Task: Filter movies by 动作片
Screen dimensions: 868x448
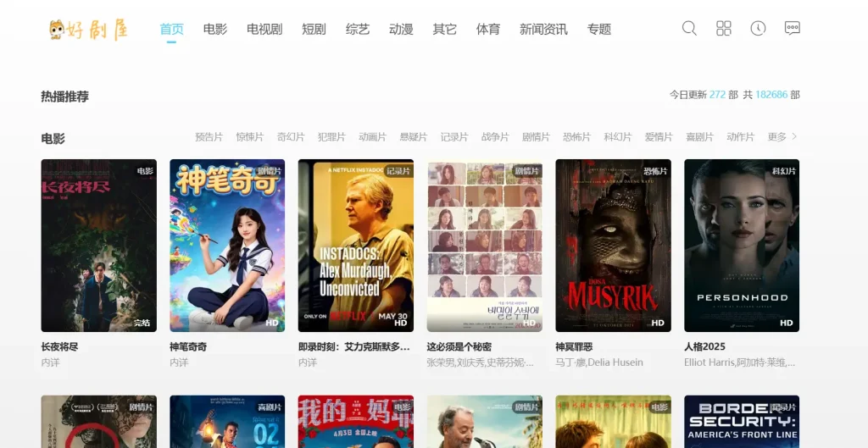Action: click(741, 137)
